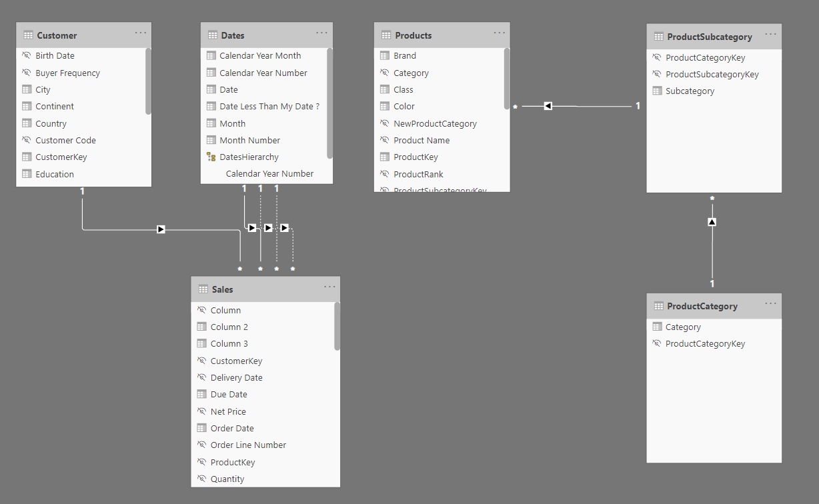Click the column icon beside City
Image resolution: width=819 pixels, height=504 pixels.
pyautogui.click(x=27, y=89)
